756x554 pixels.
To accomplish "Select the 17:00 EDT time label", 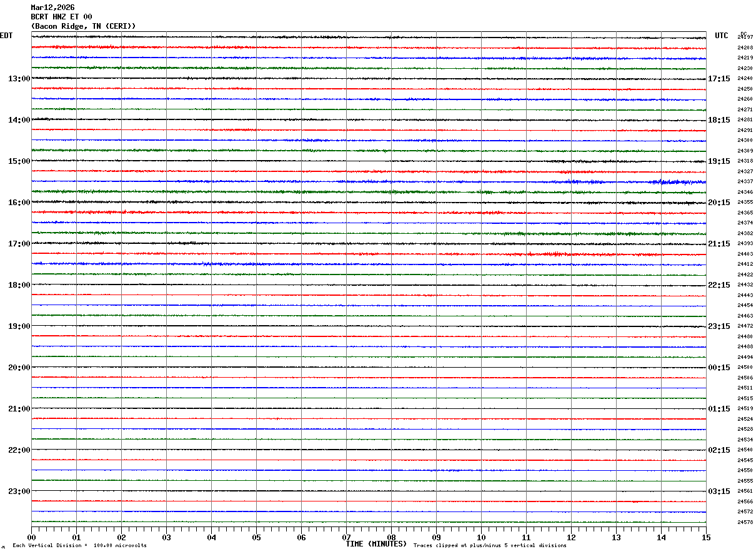I will [19, 244].
